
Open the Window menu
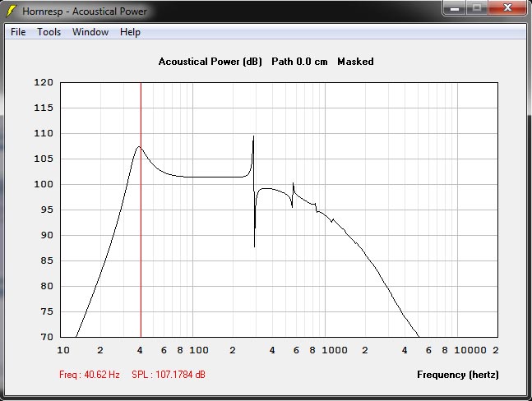90,32
